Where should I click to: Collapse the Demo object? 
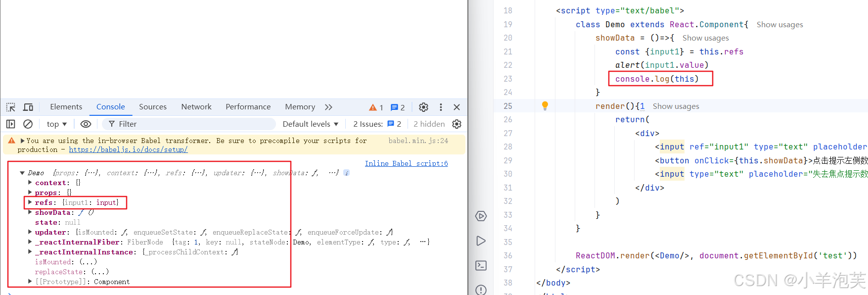tap(22, 173)
